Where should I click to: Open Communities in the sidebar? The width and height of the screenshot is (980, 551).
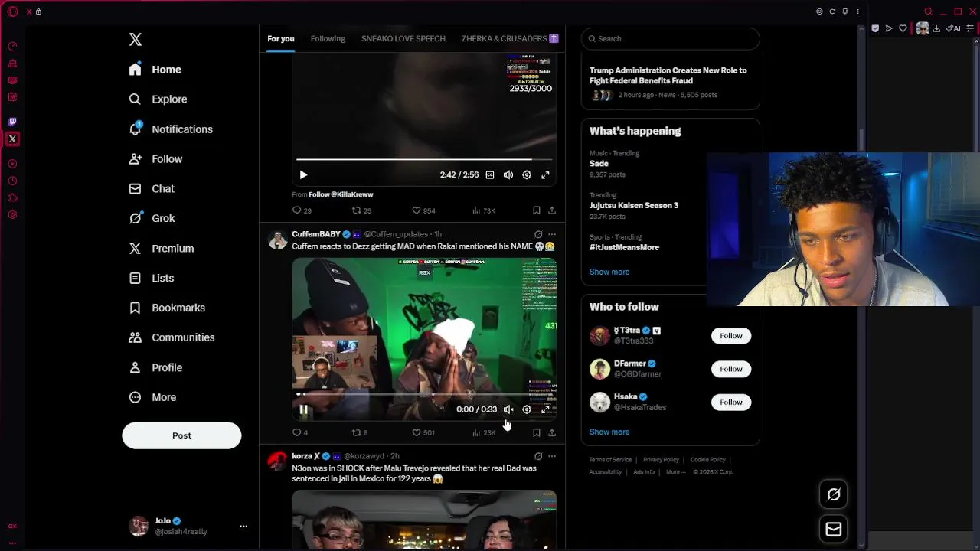[x=172, y=337]
